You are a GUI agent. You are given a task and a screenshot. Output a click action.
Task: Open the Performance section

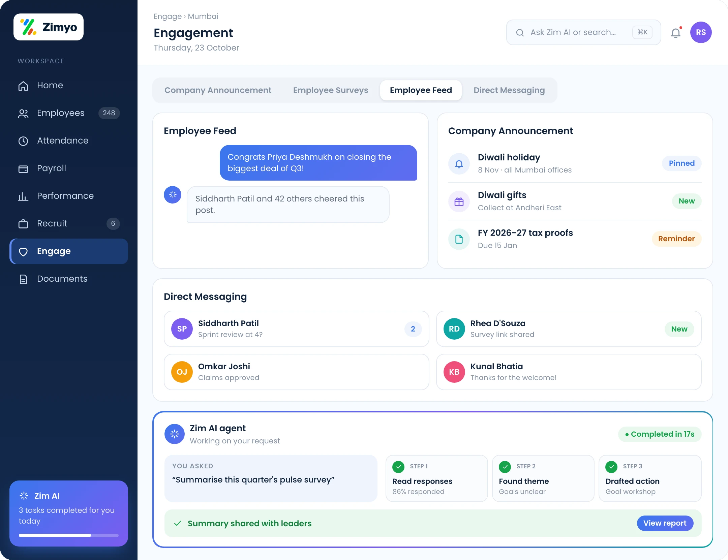coord(69,196)
